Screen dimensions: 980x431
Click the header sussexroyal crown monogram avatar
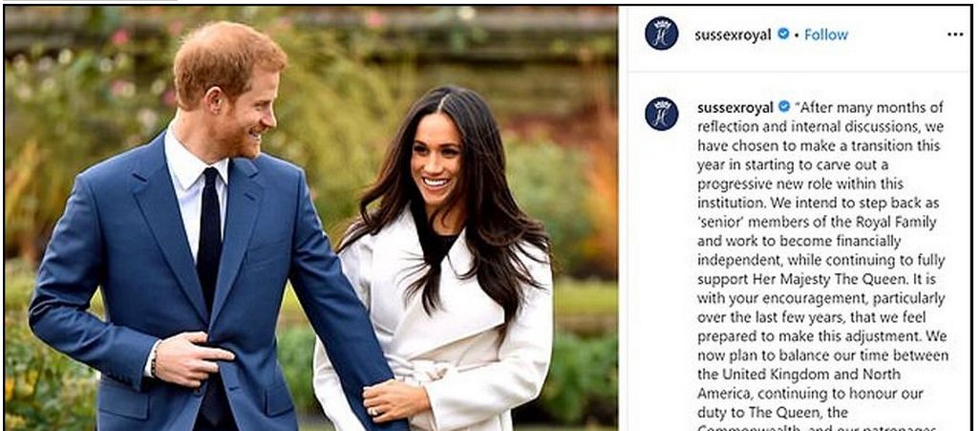661,33
